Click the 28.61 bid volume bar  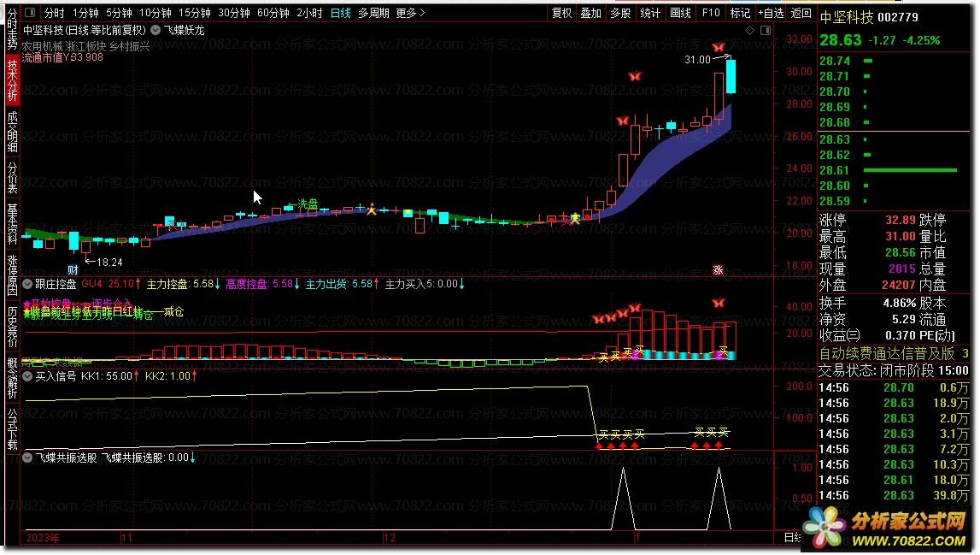(x=910, y=169)
